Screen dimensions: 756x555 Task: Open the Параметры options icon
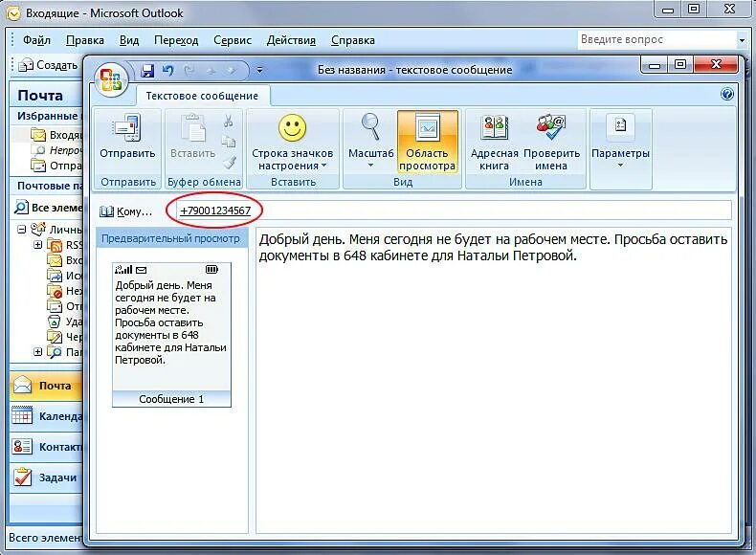pos(620,126)
